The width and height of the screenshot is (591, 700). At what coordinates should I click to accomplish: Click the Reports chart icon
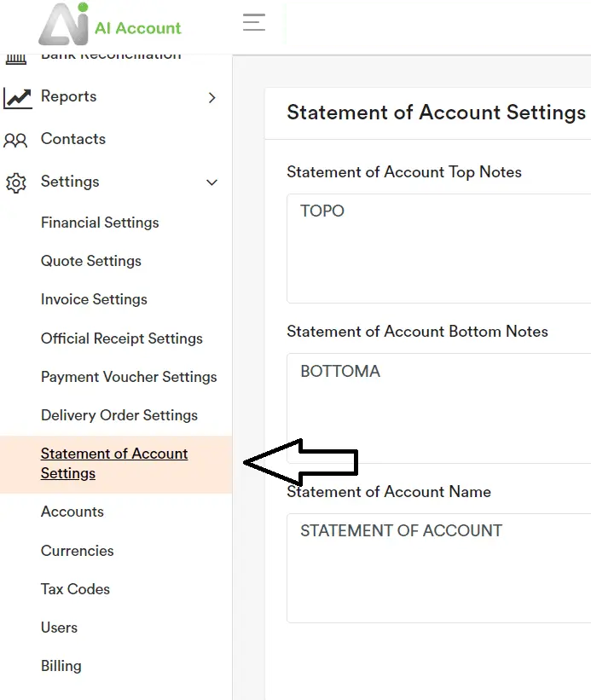(x=17, y=97)
